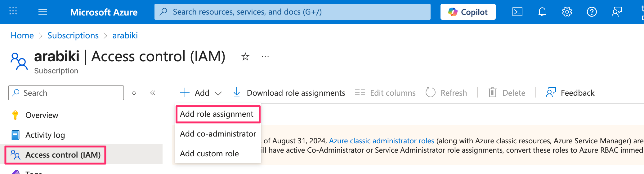
Task: Open the notifications bell
Action: coord(542,12)
